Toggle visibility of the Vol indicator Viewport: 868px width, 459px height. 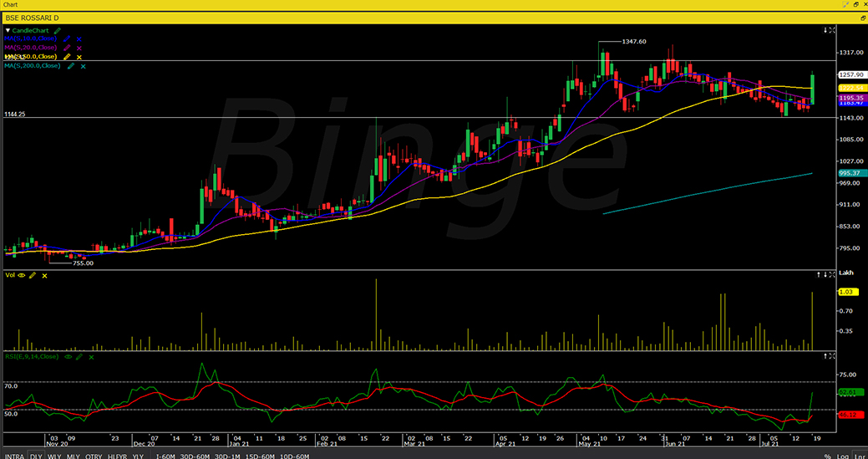pos(22,275)
